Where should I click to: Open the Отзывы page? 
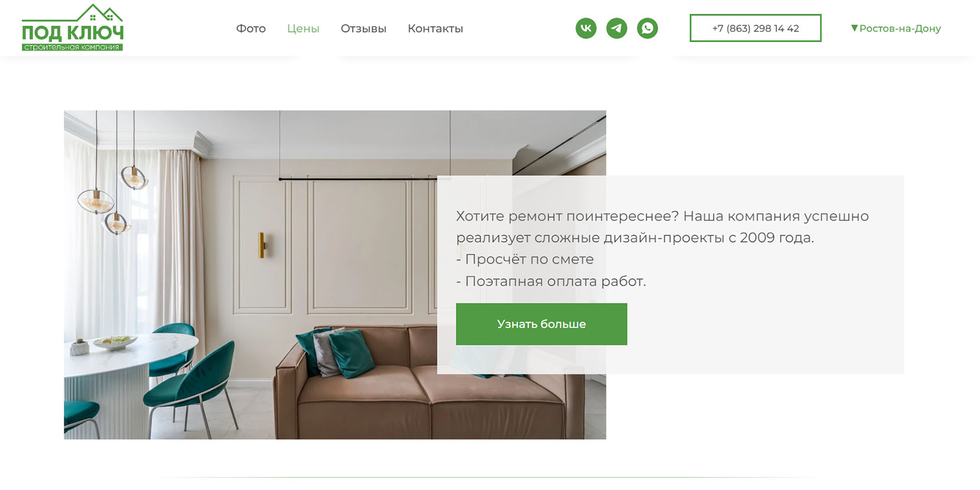[364, 28]
